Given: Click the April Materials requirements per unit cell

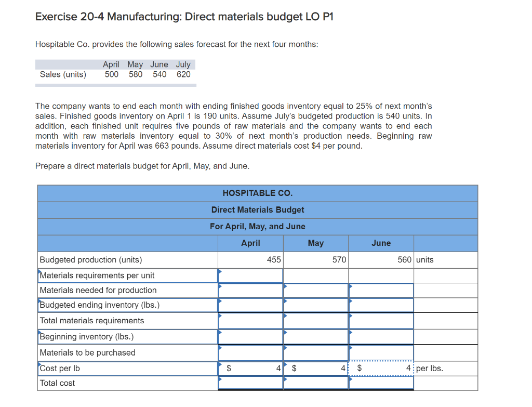Looking at the screenshot, I should point(250,274).
